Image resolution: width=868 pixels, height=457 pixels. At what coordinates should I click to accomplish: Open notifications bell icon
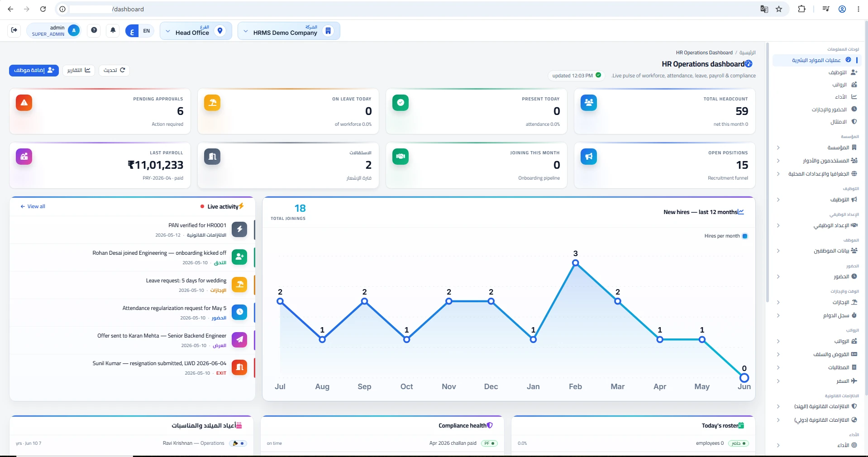(x=113, y=30)
